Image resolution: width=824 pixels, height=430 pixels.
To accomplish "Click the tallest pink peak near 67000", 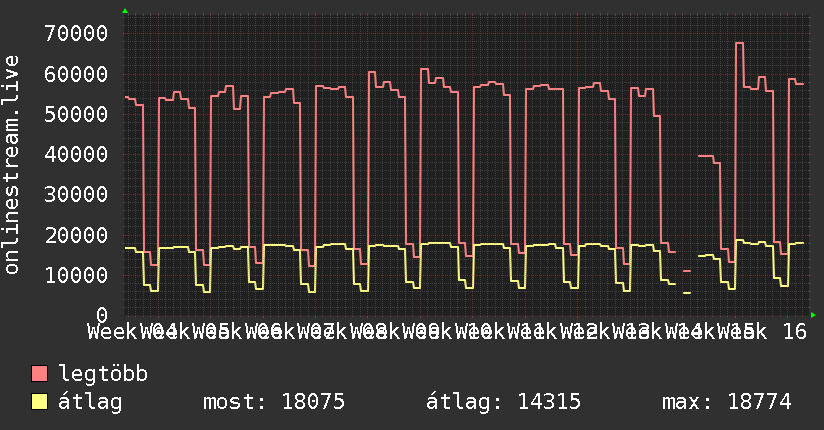I will click(x=739, y=43).
